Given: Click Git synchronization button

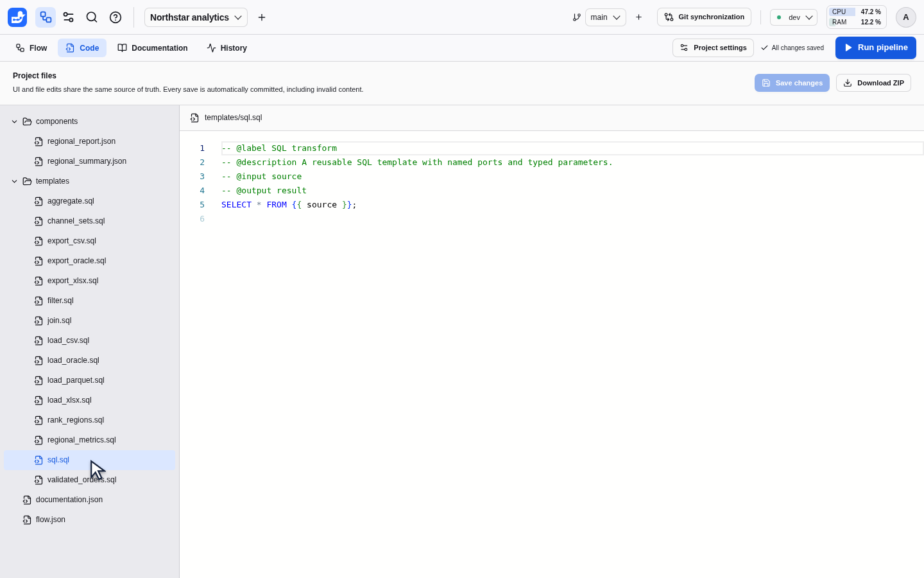Looking at the screenshot, I should coord(704,17).
